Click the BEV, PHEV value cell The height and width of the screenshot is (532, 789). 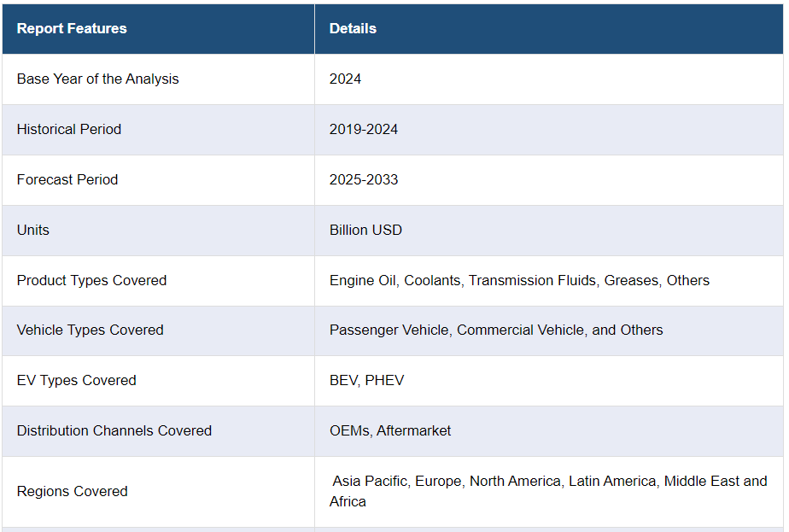(366, 381)
